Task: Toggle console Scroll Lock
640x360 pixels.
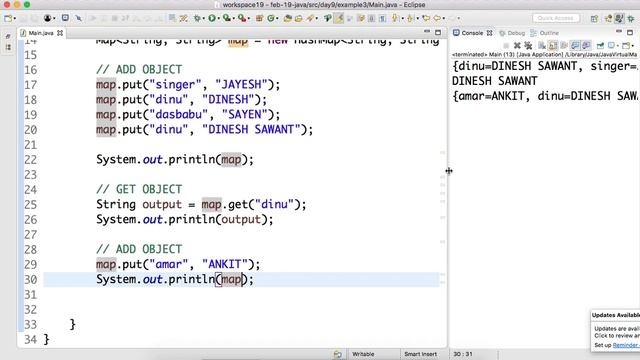Action: 553,45
